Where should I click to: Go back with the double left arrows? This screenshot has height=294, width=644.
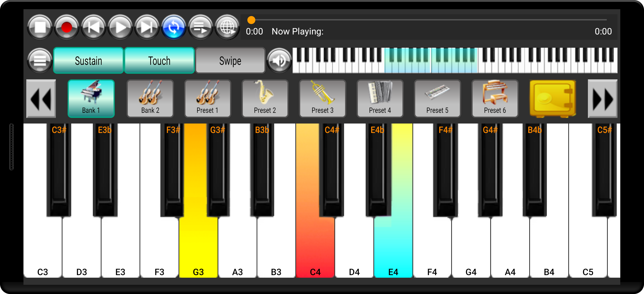41,99
